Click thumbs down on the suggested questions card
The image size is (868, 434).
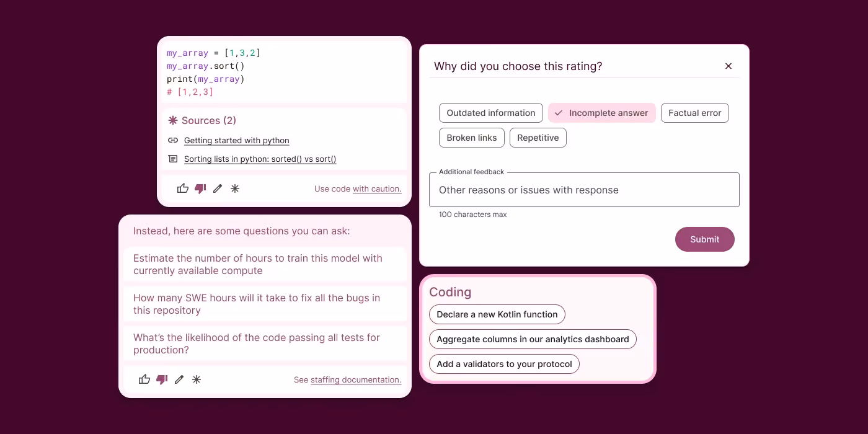162,379
